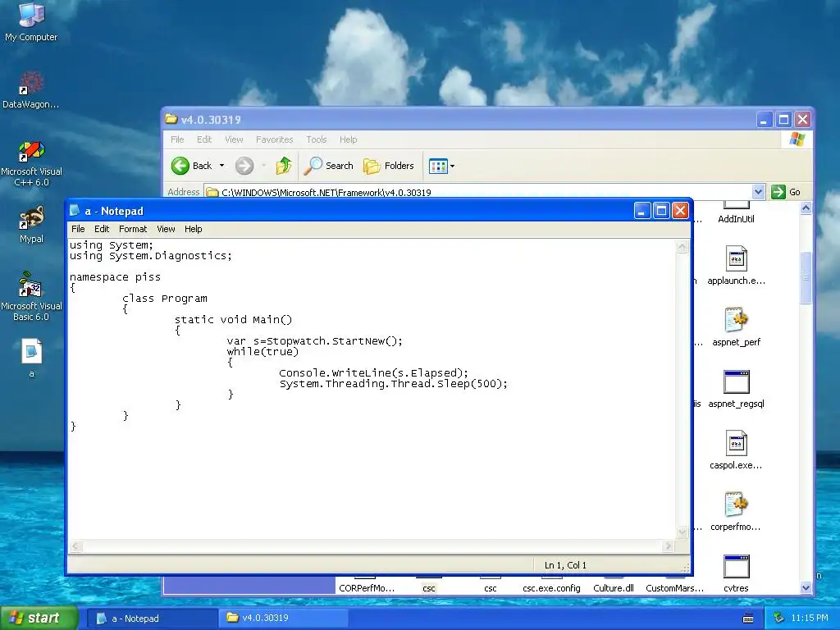Click the Notepad title bar icon

75,211
